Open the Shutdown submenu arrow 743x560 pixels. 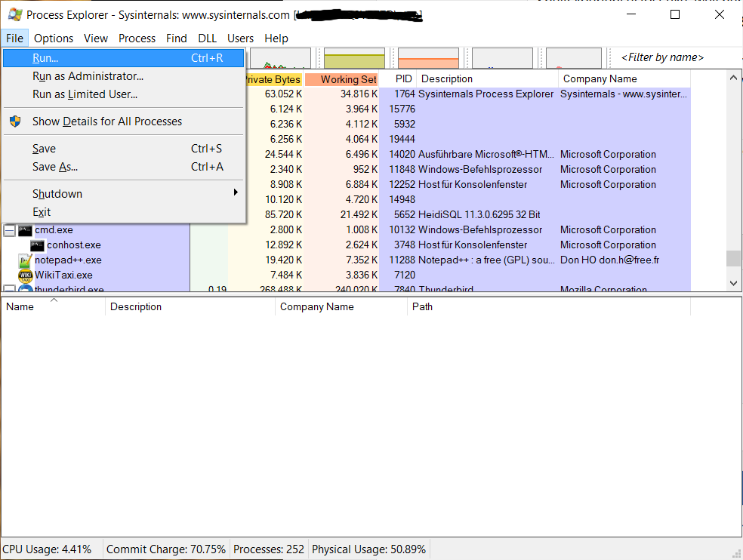[x=236, y=192]
